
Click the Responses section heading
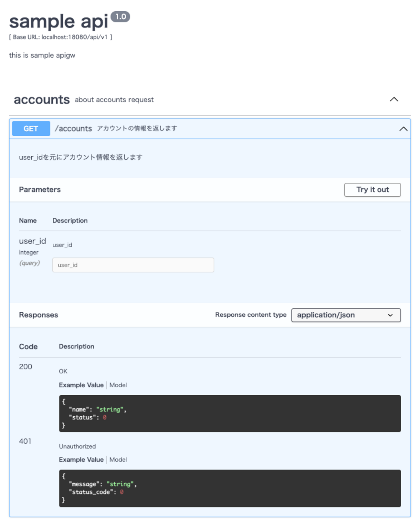[38, 315]
